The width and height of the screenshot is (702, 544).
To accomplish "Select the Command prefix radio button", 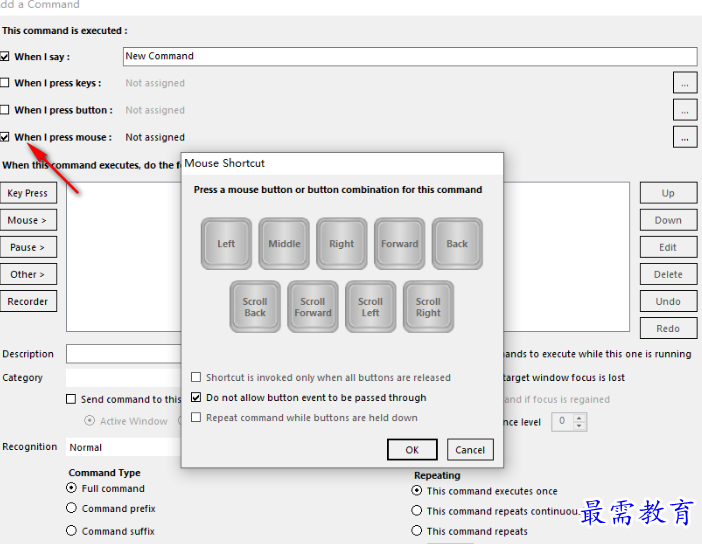I will click(x=71, y=508).
